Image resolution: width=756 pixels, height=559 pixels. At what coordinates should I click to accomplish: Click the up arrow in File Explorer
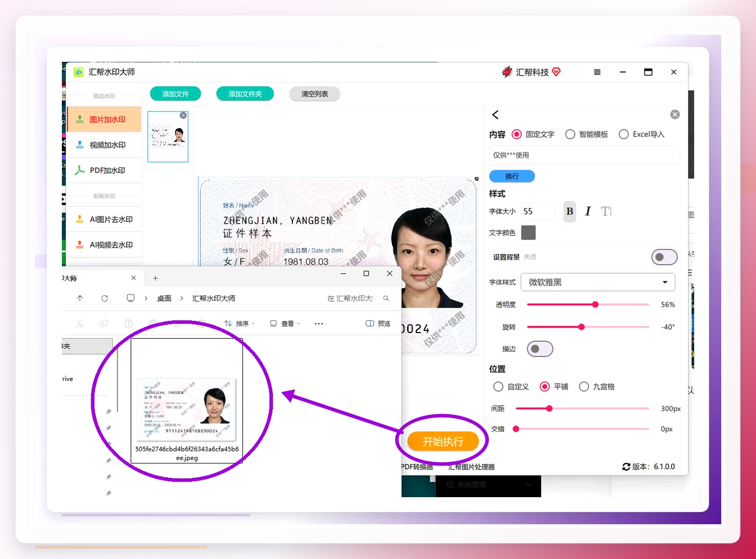(x=80, y=298)
